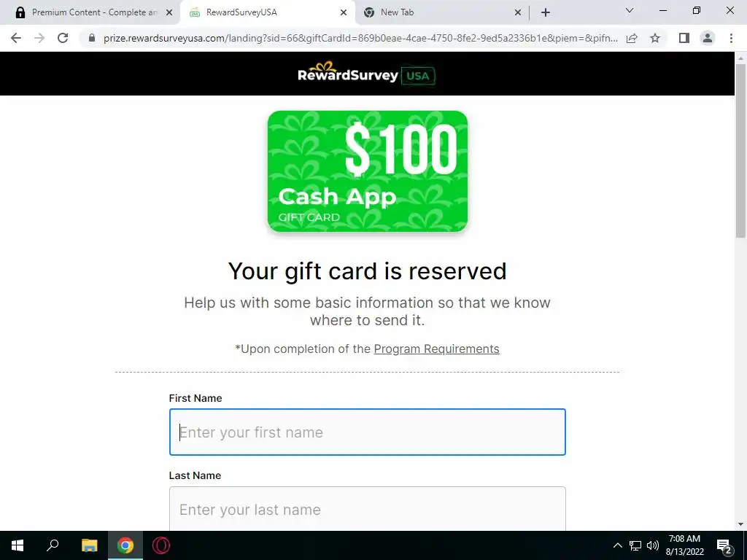Bookmark this page with the star icon

tap(655, 38)
